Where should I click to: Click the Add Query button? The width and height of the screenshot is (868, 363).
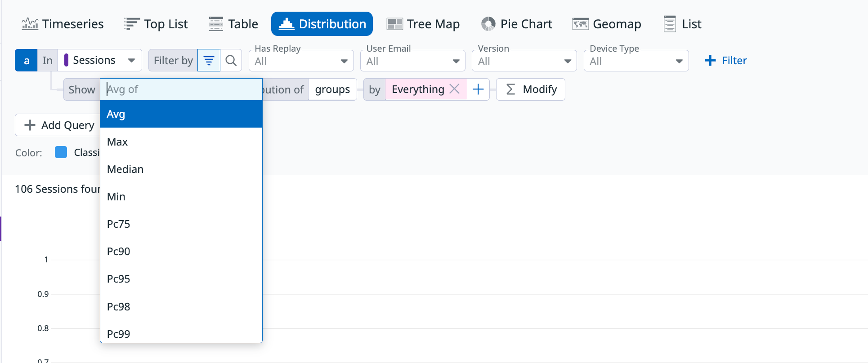[x=59, y=125]
